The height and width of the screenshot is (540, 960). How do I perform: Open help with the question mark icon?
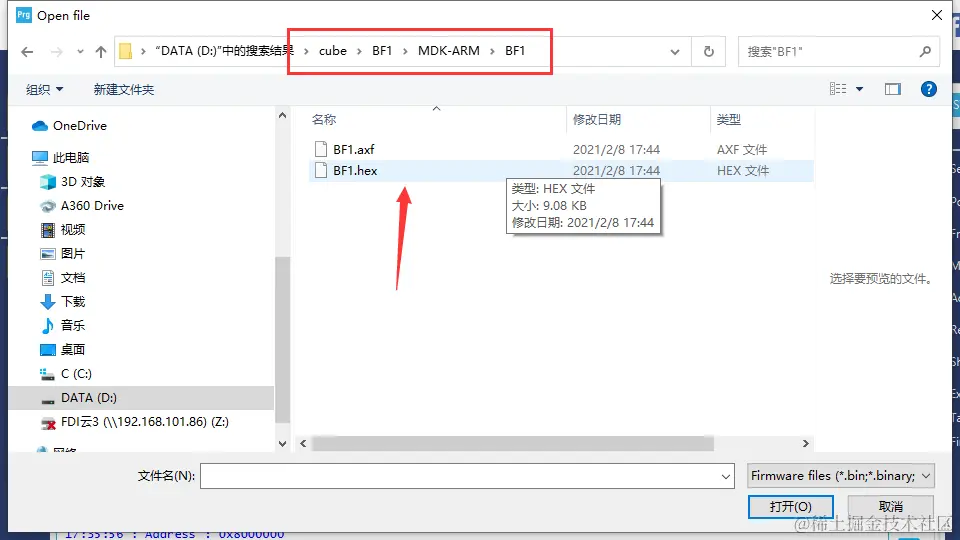tap(928, 89)
